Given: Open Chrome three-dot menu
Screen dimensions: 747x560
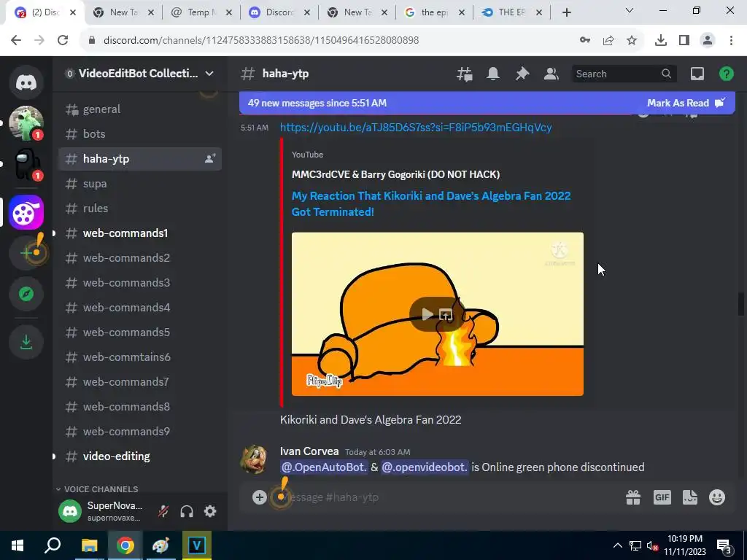Looking at the screenshot, I should click(731, 41).
